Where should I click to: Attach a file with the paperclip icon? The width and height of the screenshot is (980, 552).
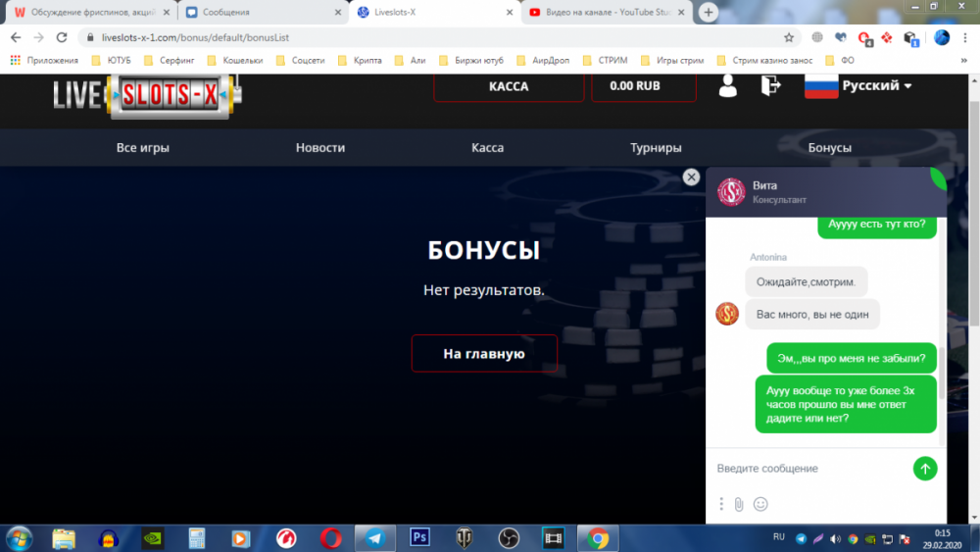739,505
